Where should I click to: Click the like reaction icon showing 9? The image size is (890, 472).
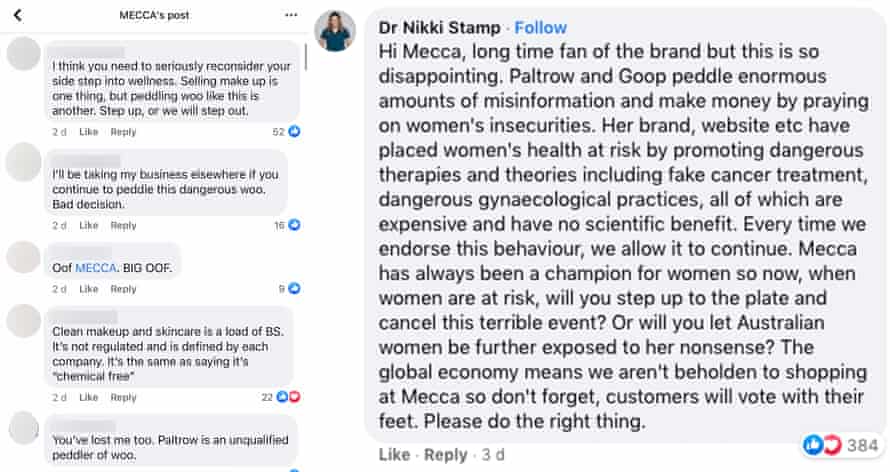[x=294, y=289]
